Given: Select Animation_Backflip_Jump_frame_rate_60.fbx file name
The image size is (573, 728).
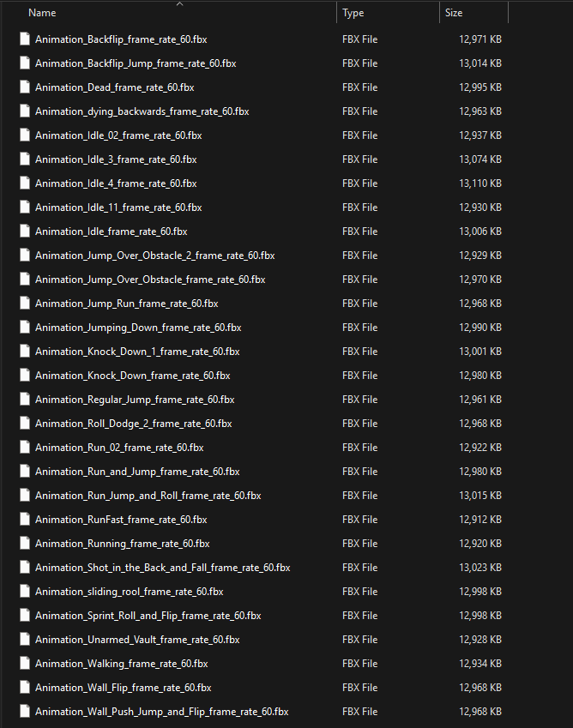Looking at the screenshot, I should pyautogui.click(x=136, y=63).
